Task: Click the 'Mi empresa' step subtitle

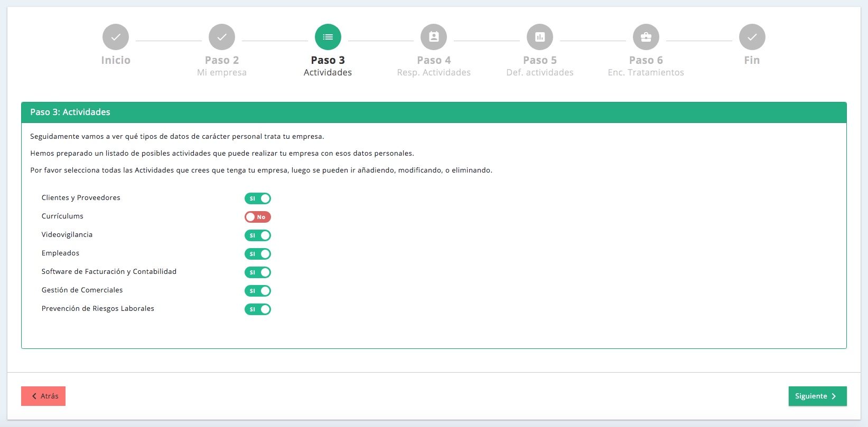Action: (222, 73)
